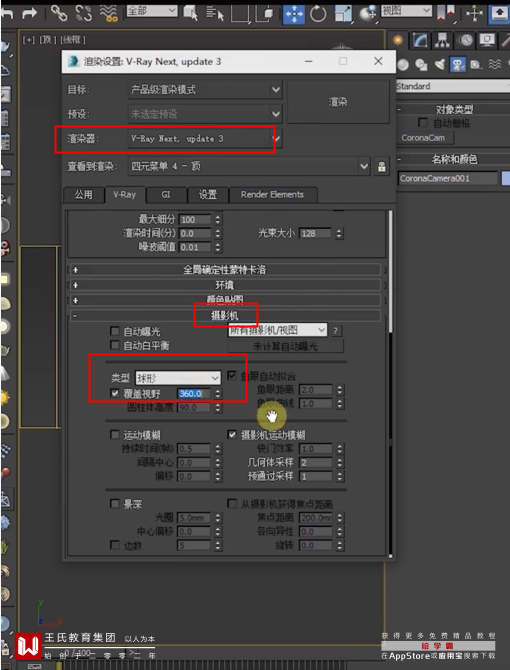Image resolution: width=510 pixels, height=670 pixels.
Task: Uncheck the 摄影机运动模糊 checkbox
Action: click(x=232, y=435)
